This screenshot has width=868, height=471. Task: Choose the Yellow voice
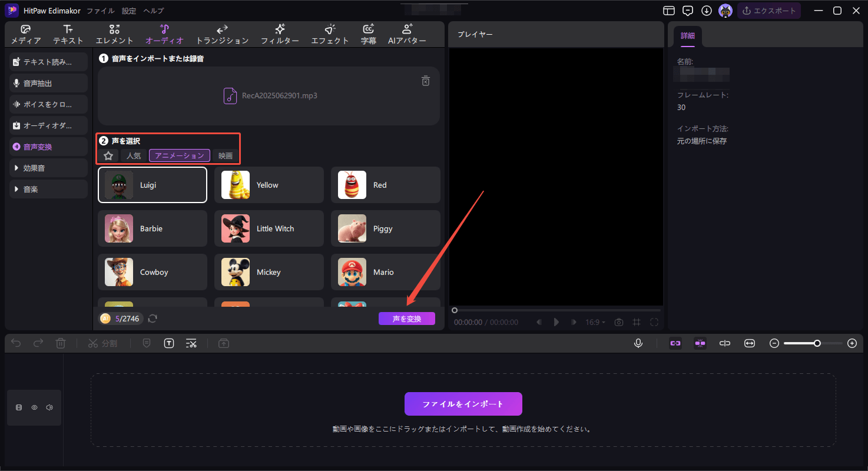click(269, 185)
